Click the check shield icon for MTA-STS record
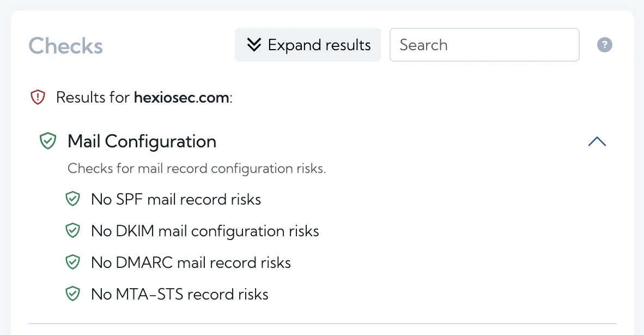The width and height of the screenshot is (644, 335). (x=73, y=294)
